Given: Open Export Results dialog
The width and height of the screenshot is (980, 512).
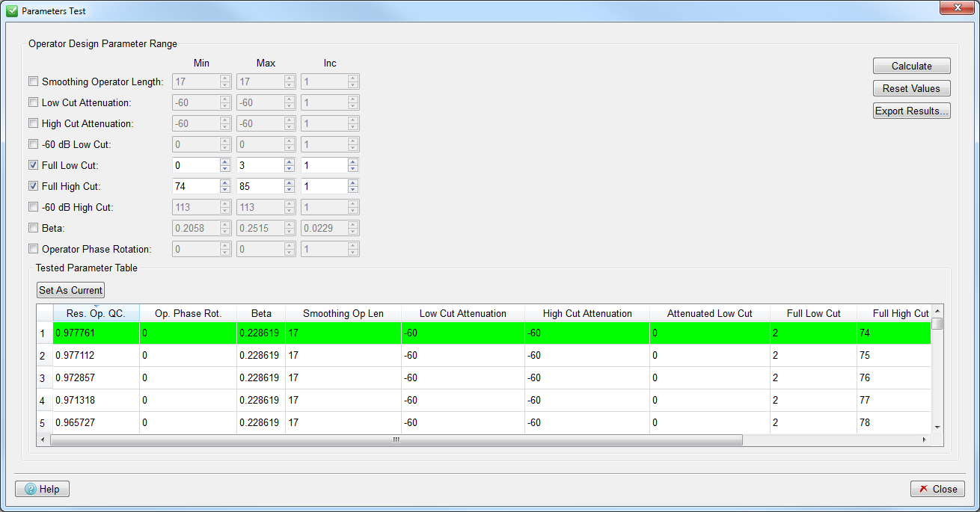Looking at the screenshot, I should pyautogui.click(x=911, y=111).
